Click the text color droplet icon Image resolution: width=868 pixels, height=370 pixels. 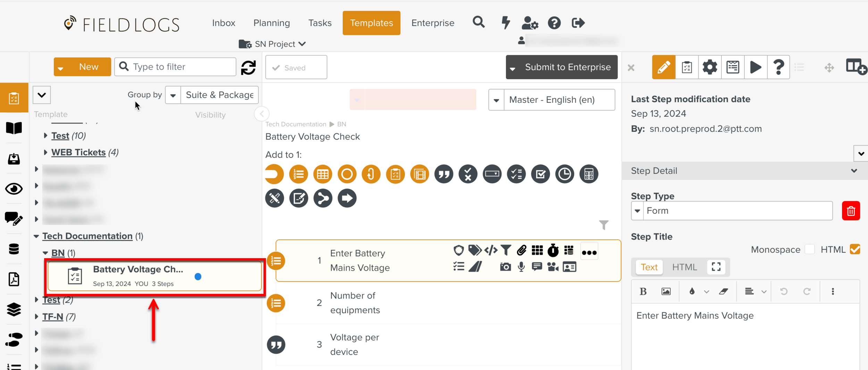(x=692, y=291)
